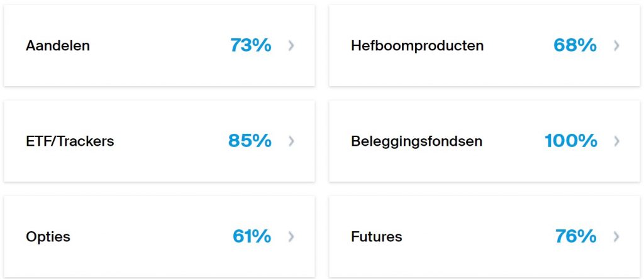Expand Beleggingsfondsen using its right arrow
The image size is (644, 279).
616,141
